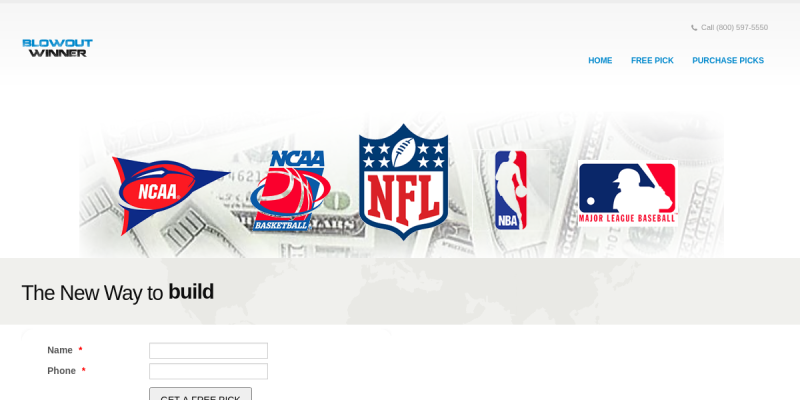Open the Free Pick menu item

(652, 61)
